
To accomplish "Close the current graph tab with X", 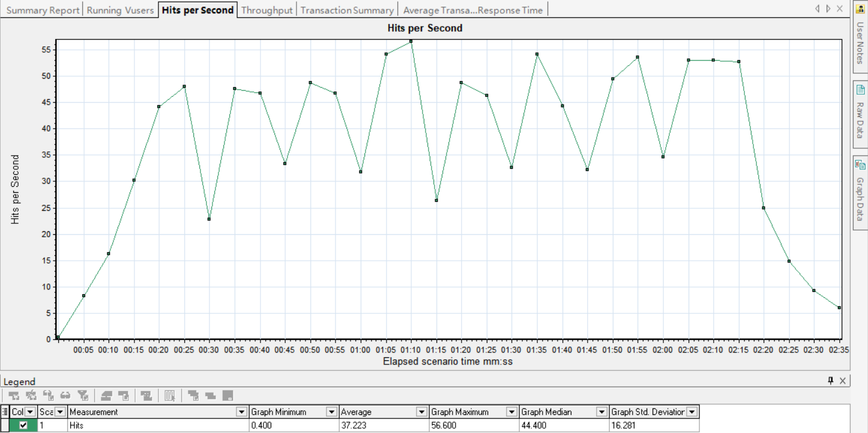I will (x=839, y=9).
